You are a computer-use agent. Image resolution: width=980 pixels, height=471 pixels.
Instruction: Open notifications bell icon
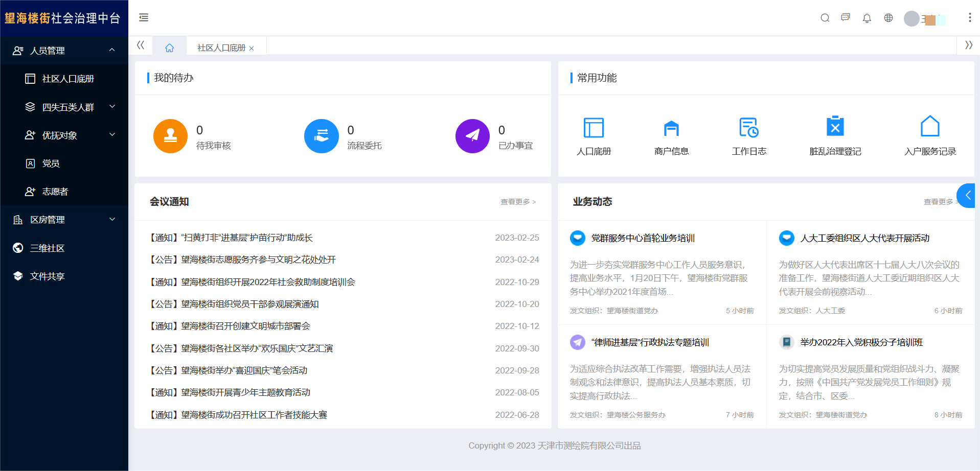tap(867, 18)
